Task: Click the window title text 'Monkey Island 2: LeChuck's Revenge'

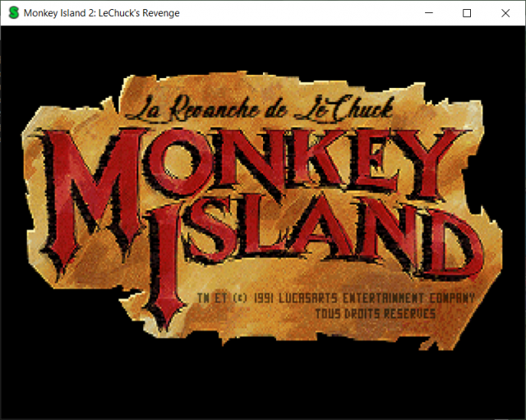Action: coord(102,13)
